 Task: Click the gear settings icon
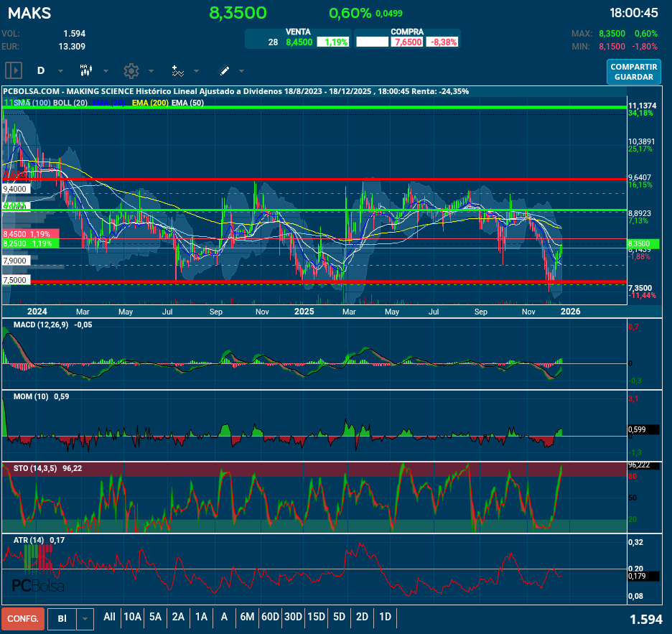point(131,70)
